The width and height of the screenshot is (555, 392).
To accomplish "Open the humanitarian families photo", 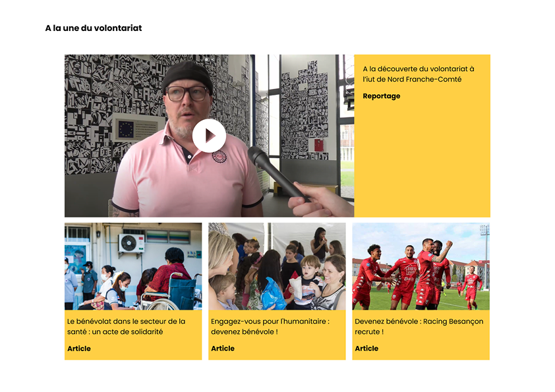I will point(277,266).
